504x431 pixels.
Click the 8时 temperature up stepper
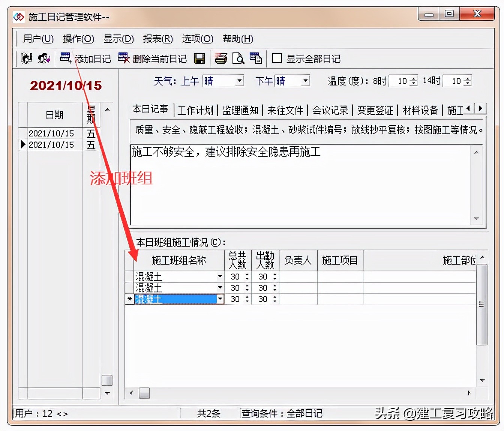[x=413, y=78]
